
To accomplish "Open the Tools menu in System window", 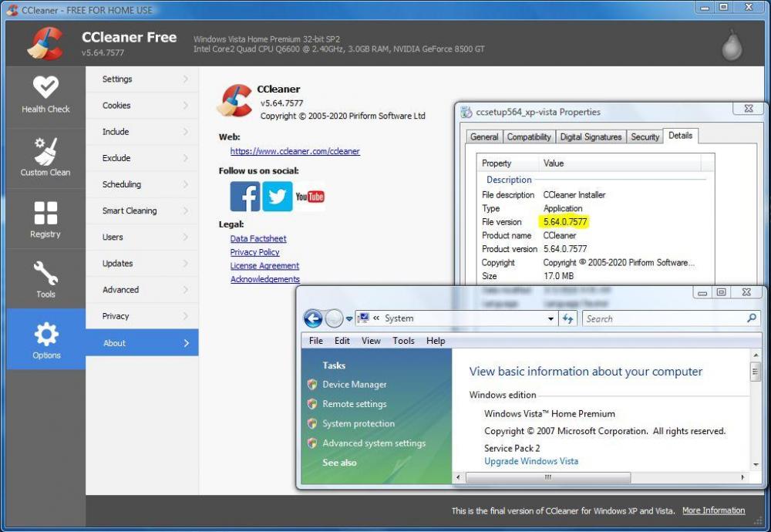I will point(403,341).
